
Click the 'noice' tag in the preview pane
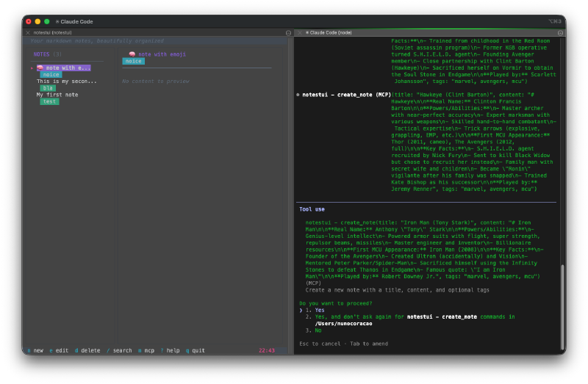click(134, 61)
